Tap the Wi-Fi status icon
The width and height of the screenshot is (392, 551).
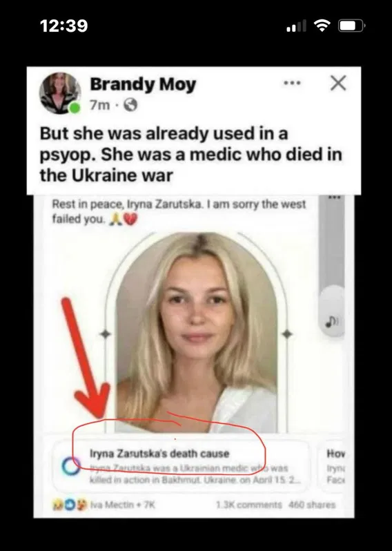tap(322, 26)
